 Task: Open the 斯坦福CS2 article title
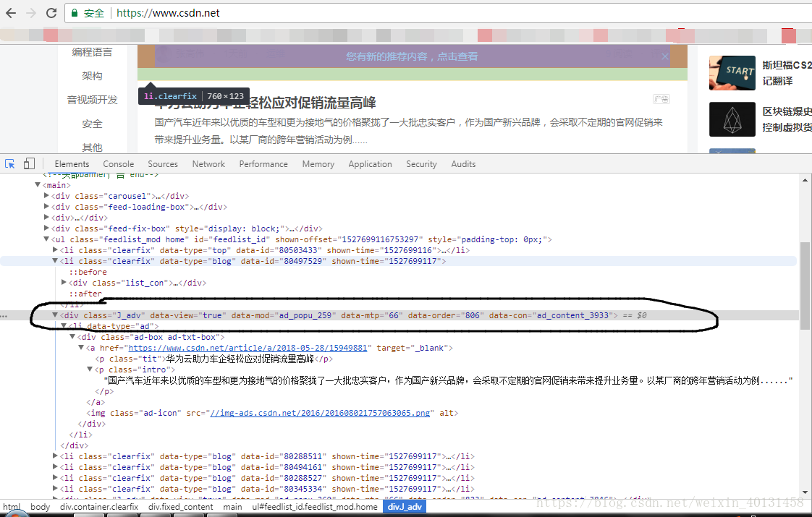pyautogui.click(x=787, y=73)
